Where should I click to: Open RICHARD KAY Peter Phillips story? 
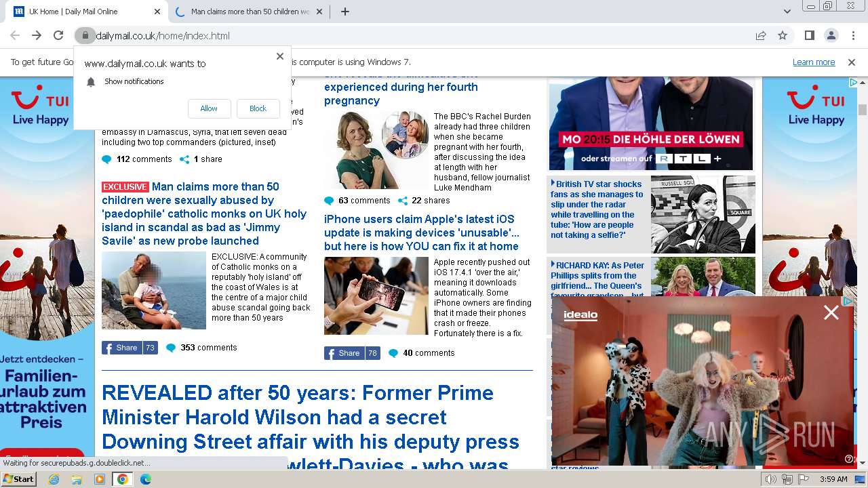pyautogui.click(x=597, y=279)
